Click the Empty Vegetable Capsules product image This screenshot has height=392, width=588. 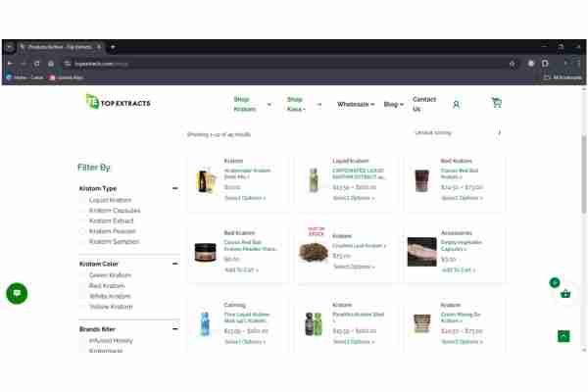pyautogui.click(x=421, y=252)
